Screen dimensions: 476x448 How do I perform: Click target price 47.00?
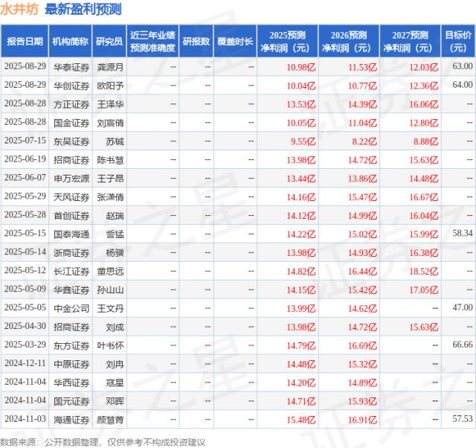tap(463, 307)
